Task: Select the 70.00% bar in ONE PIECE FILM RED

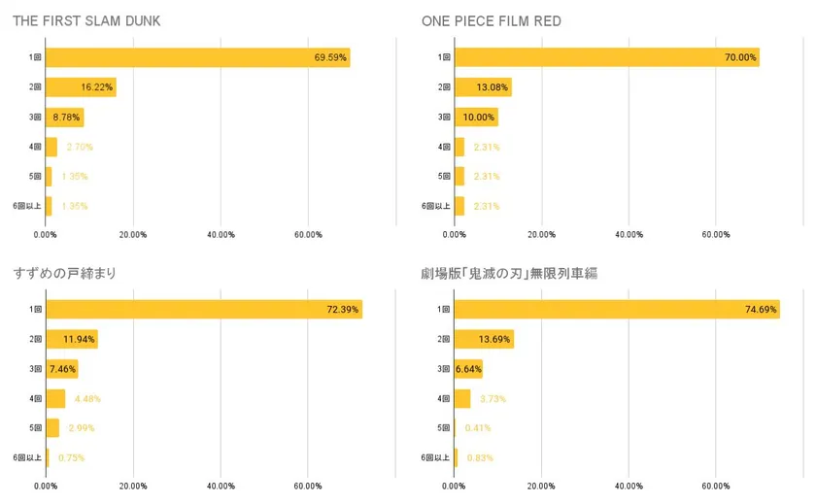Action: [x=607, y=57]
